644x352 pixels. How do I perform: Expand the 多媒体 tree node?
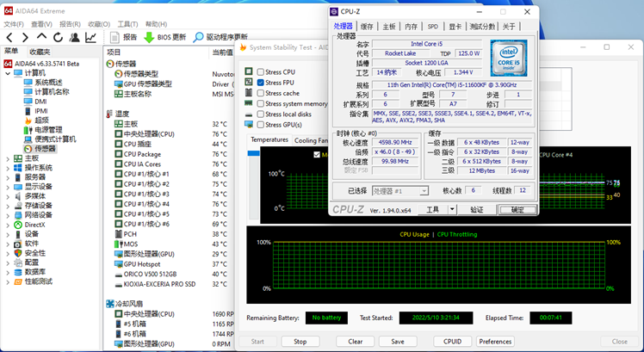click(x=8, y=196)
